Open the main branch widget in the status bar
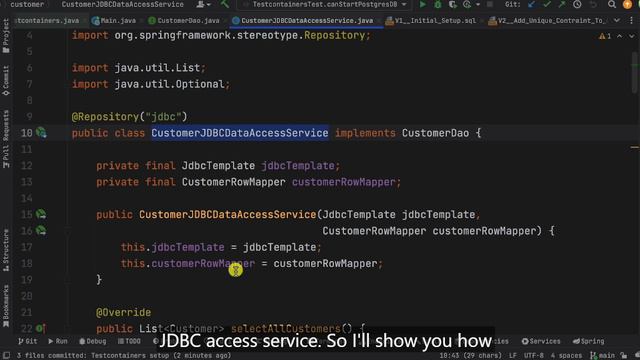The image size is (640, 360). 602,356
